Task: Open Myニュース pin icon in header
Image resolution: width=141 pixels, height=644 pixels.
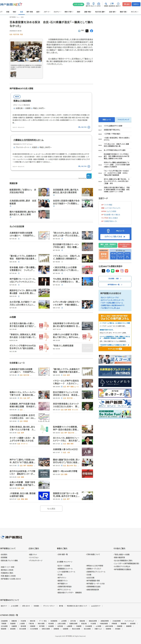Action: (x=93, y=4)
